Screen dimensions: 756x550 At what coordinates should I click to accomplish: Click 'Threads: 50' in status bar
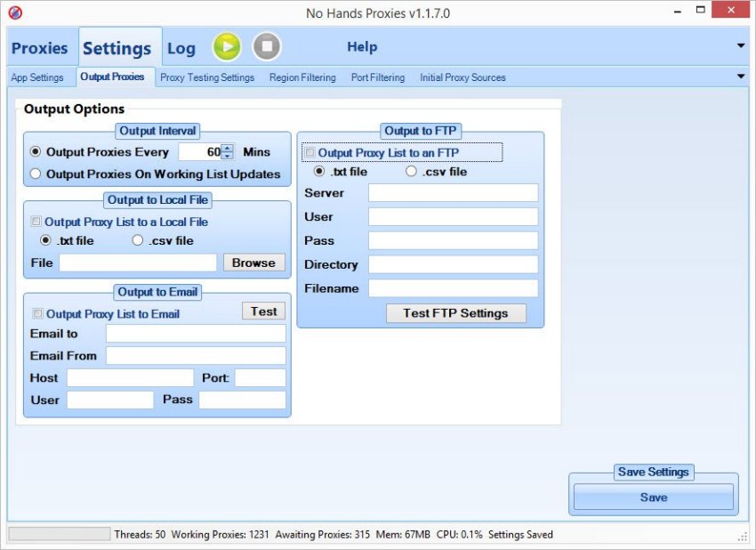point(140,535)
